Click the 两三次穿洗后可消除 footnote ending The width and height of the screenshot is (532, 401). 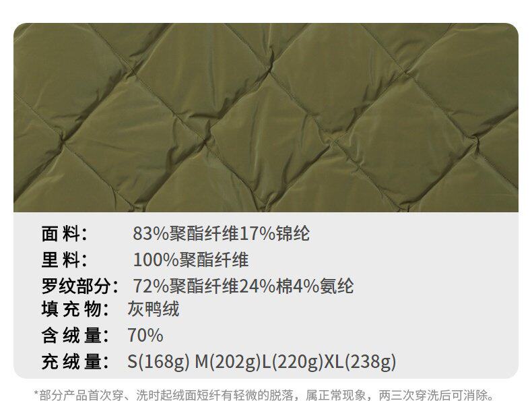[x=433, y=395]
